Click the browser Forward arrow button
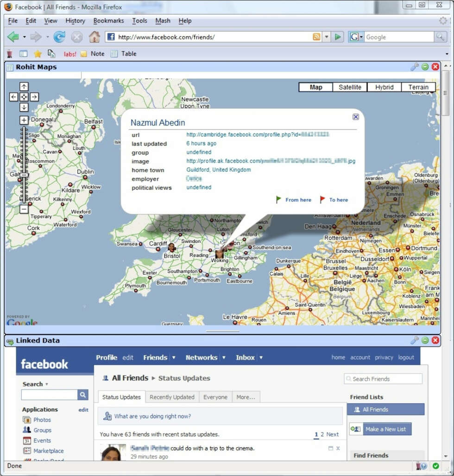454x476 pixels. (36, 37)
